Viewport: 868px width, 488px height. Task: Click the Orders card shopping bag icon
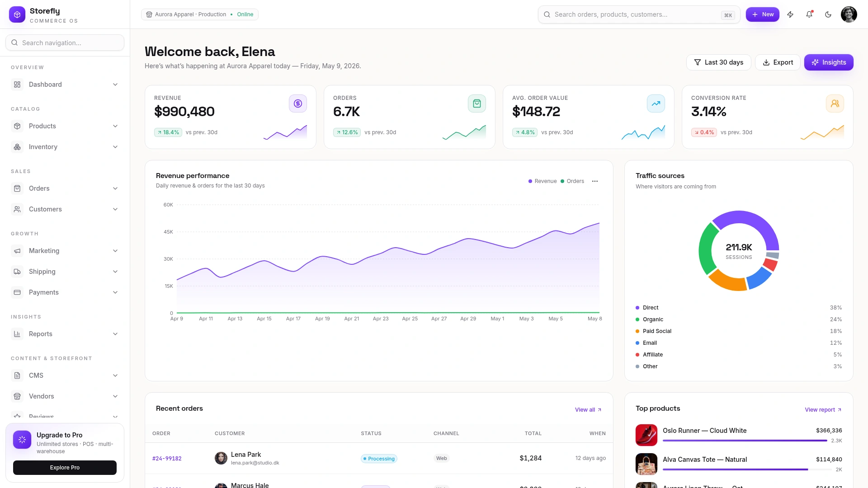coord(477,103)
